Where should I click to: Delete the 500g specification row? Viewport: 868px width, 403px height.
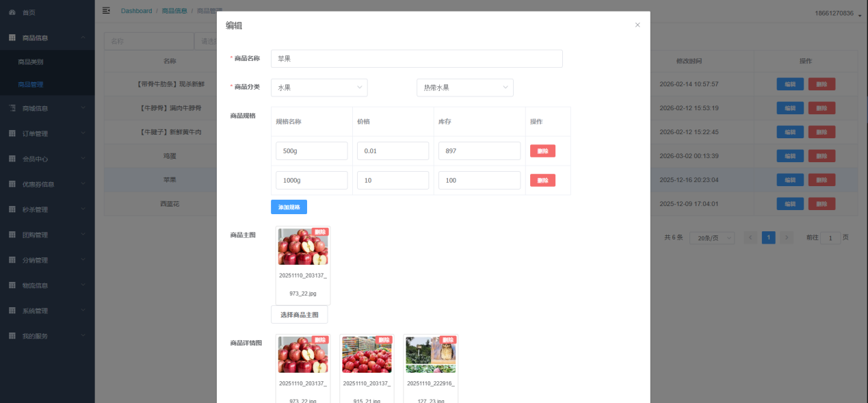542,151
